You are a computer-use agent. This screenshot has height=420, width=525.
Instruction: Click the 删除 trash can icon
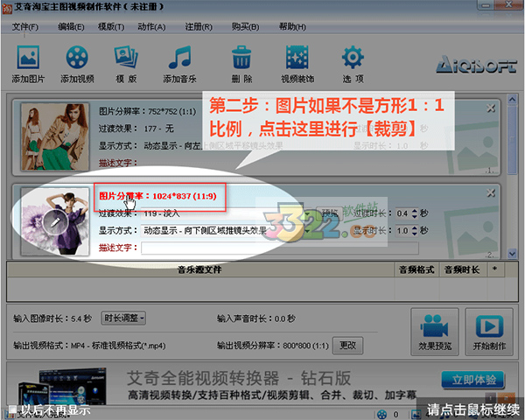tap(241, 58)
